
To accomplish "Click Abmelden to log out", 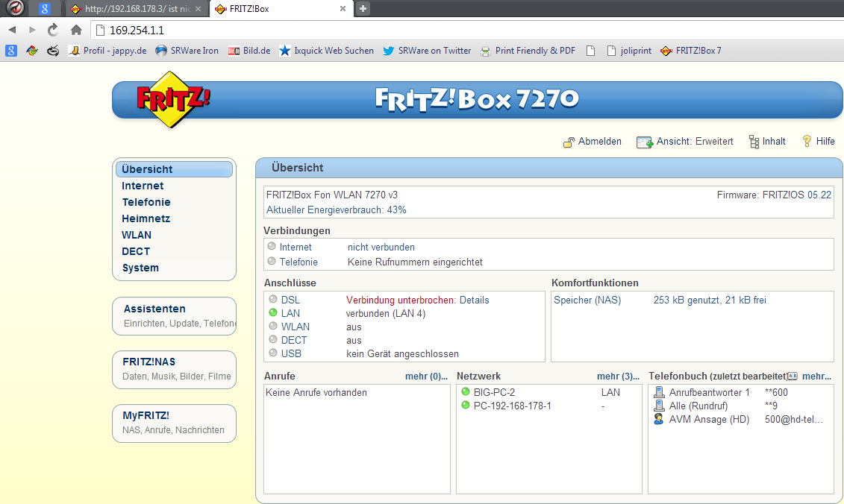I will [x=592, y=142].
